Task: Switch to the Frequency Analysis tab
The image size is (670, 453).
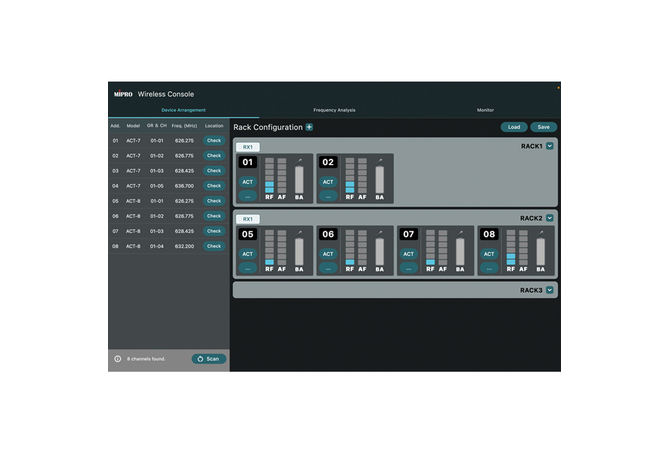Action: tap(334, 110)
